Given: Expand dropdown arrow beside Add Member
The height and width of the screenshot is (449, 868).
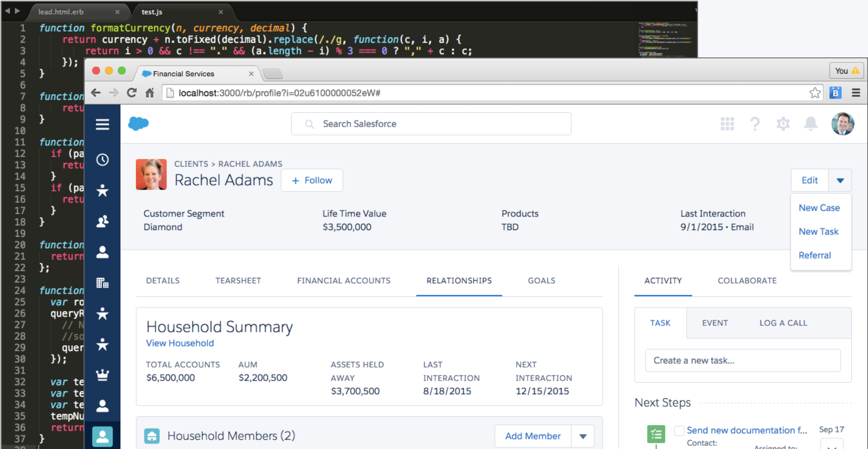Looking at the screenshot, I should pos(583,436).
